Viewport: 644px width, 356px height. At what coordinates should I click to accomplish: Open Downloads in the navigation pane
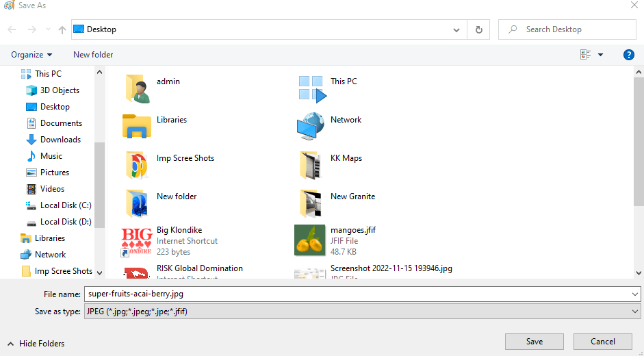53,140
